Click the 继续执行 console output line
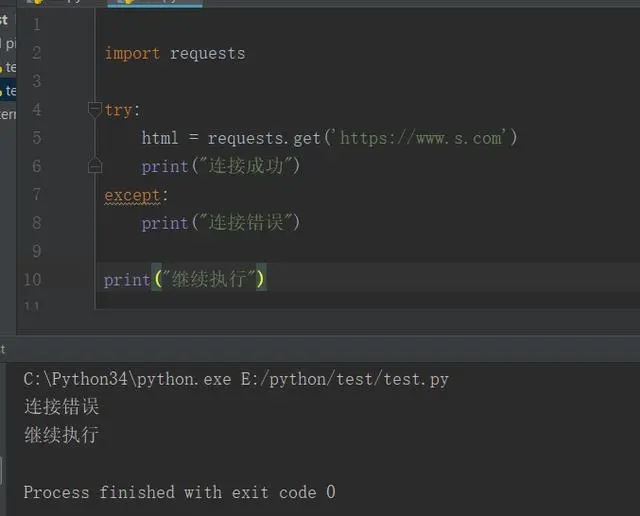Image resolution: width=640 pixels, height=516 pixels. (62, 435)
